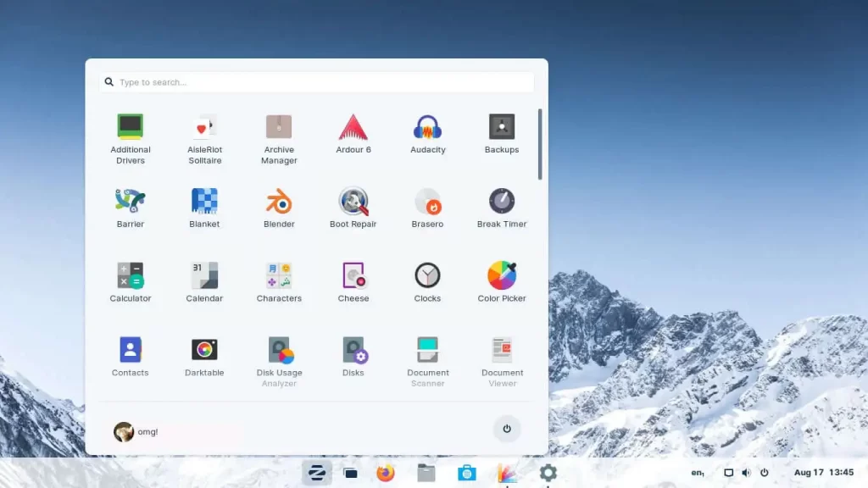Open the Contacts app
This screenshot has width=868, height=488.
pos(130,357)
